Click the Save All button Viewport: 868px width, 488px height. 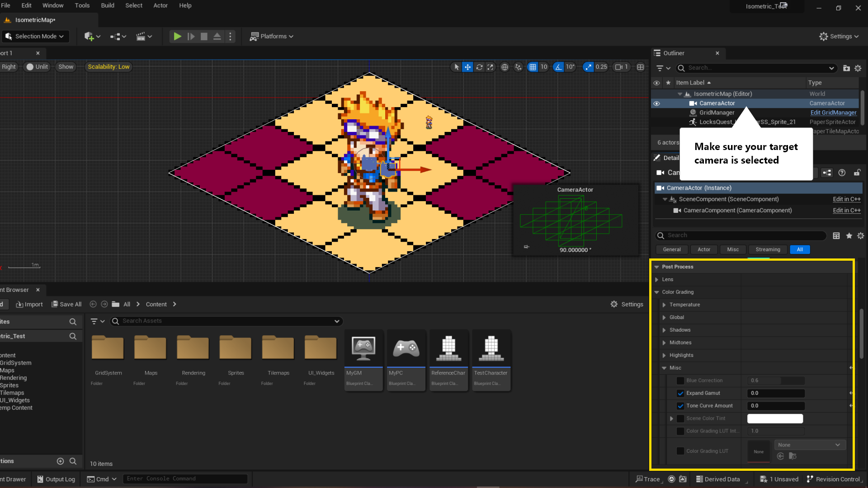click(66, 304)
